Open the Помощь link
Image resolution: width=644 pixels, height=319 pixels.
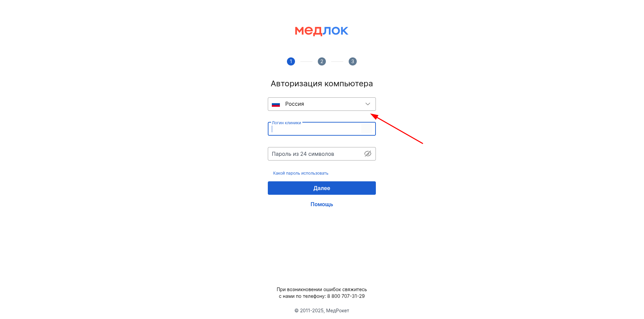tap(322, 204)
